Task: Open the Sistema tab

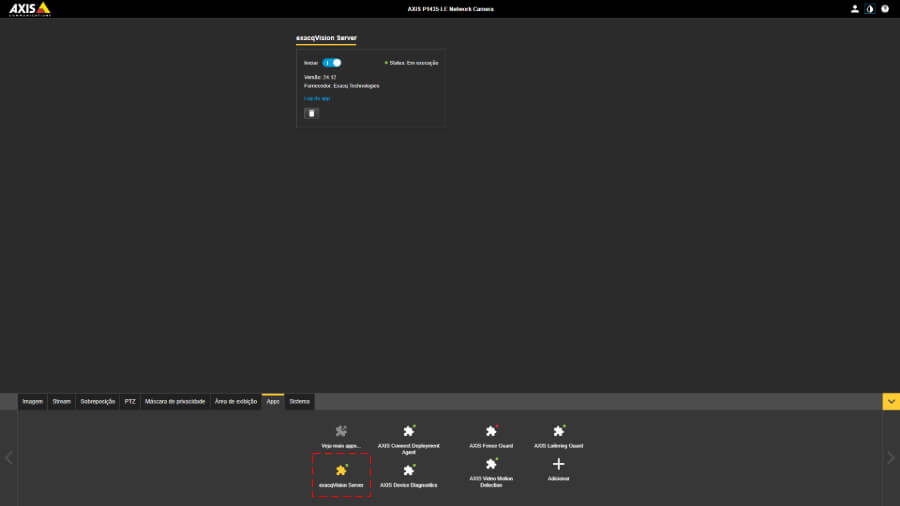Action: tap(299, 402)
